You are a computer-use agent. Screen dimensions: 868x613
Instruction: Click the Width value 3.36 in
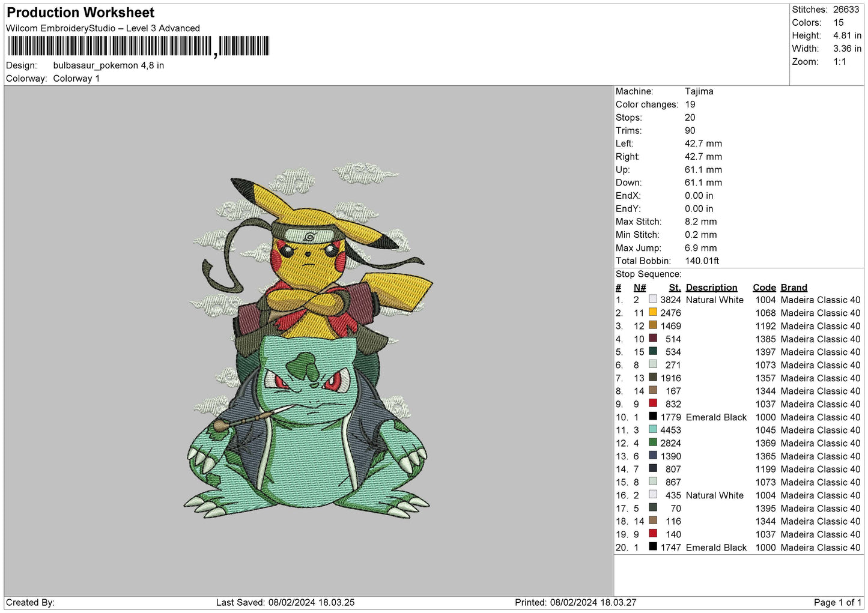tap(847, 49)
